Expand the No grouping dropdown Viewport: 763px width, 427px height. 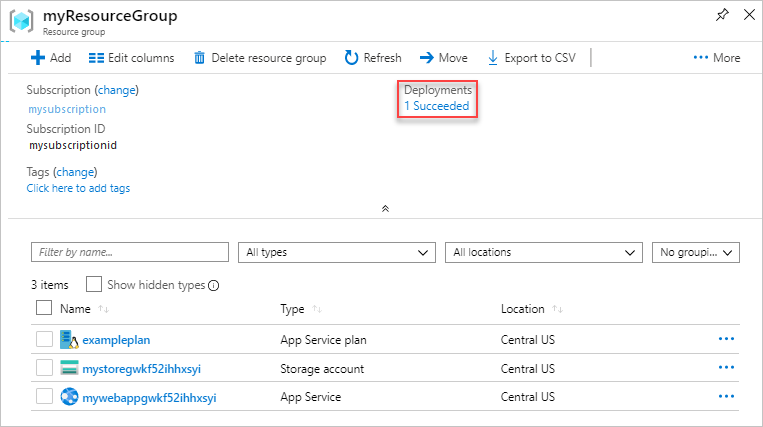(696, 252)
